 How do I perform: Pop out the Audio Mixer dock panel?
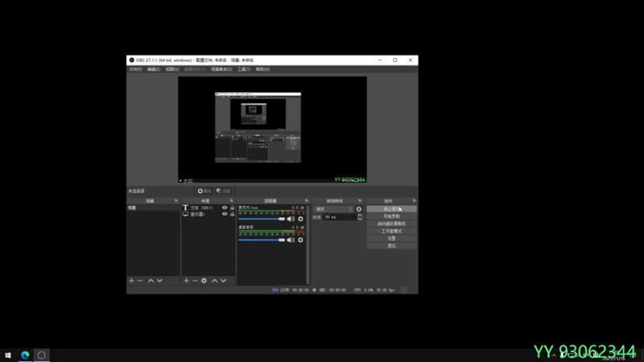tap(307, 200)
